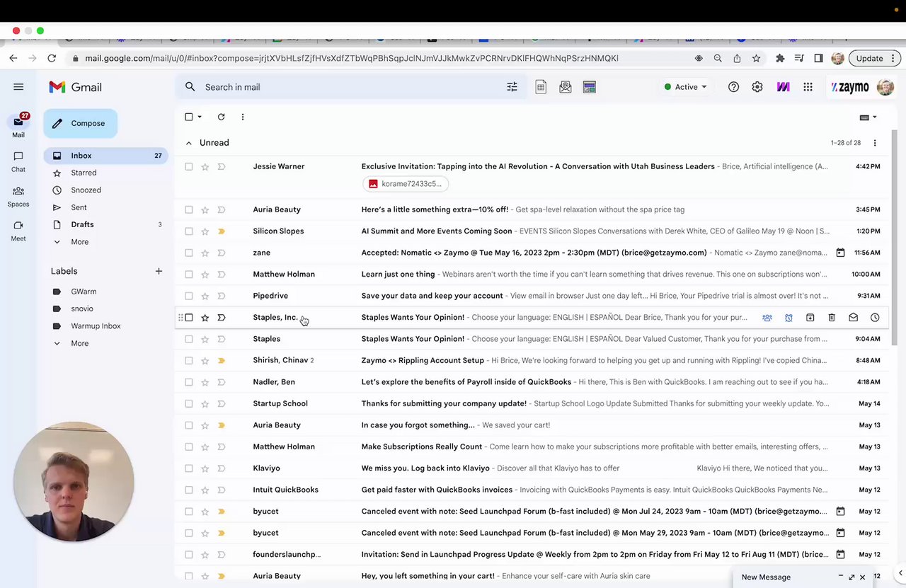Open the Mail section in the sidebar
Viewport: 906px width, 588px height.
click(x=18, y=125)
